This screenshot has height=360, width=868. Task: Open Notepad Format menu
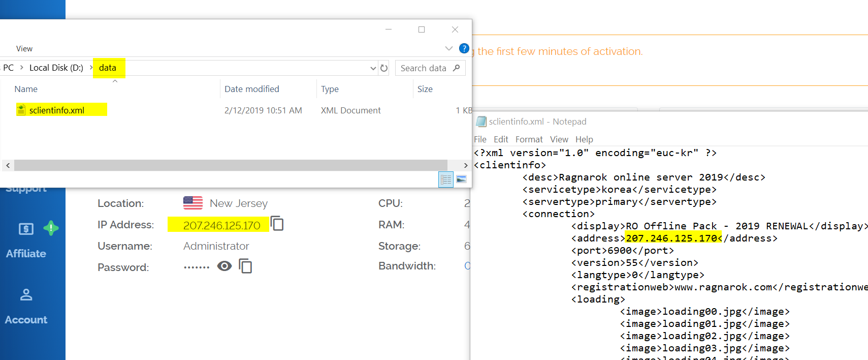[529, 139]
